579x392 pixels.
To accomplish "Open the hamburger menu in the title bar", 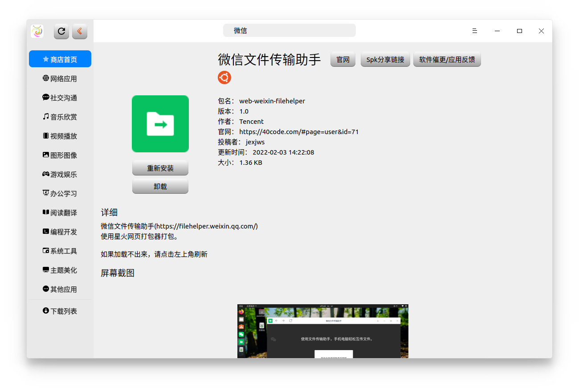I will click(474, 31).
